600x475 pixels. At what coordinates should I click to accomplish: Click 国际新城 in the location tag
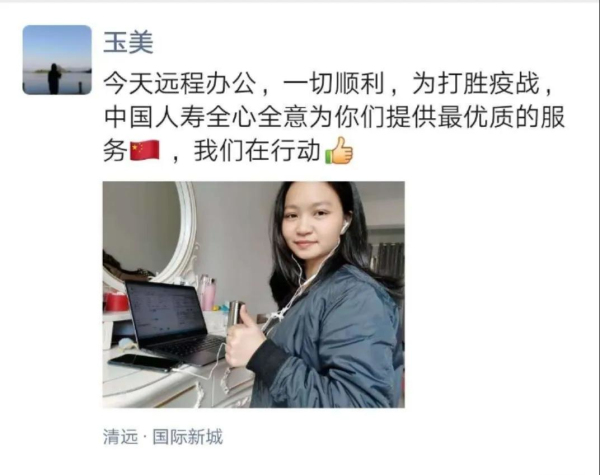(188, 437)
